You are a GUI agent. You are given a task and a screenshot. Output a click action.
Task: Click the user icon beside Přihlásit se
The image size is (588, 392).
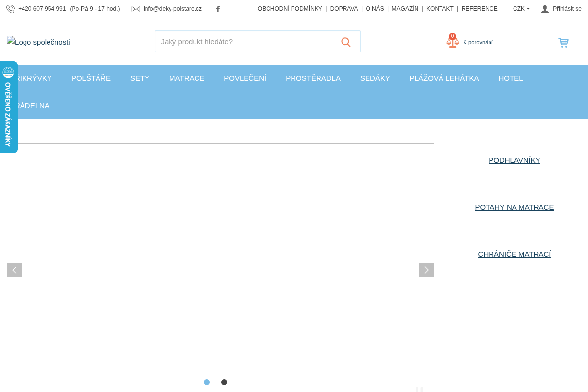545,9
